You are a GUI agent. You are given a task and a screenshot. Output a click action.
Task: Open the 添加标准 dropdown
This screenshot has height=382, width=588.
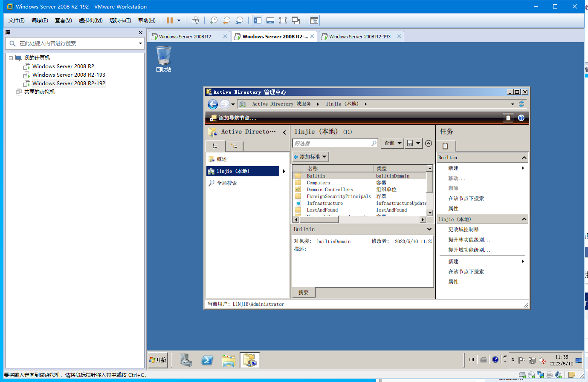coord(310,157)
